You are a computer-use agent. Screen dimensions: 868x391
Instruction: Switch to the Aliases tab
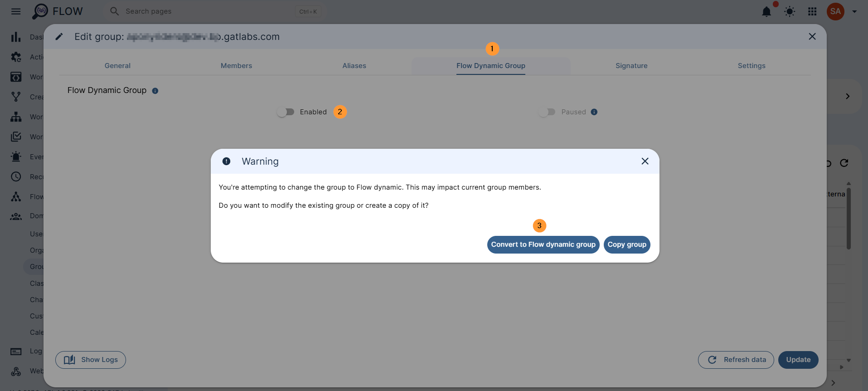pyautogui.click(x=354, y=66)
